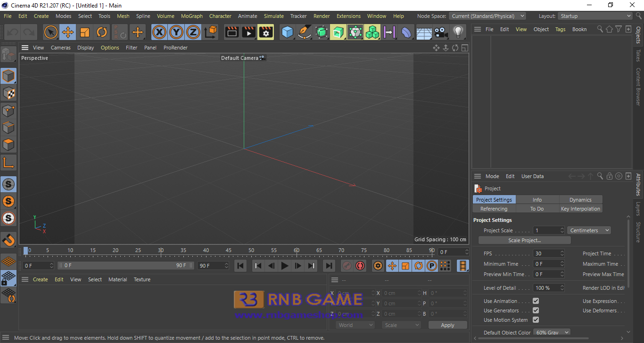Add a Camera using the camera toolbar icon

(440, 32)
